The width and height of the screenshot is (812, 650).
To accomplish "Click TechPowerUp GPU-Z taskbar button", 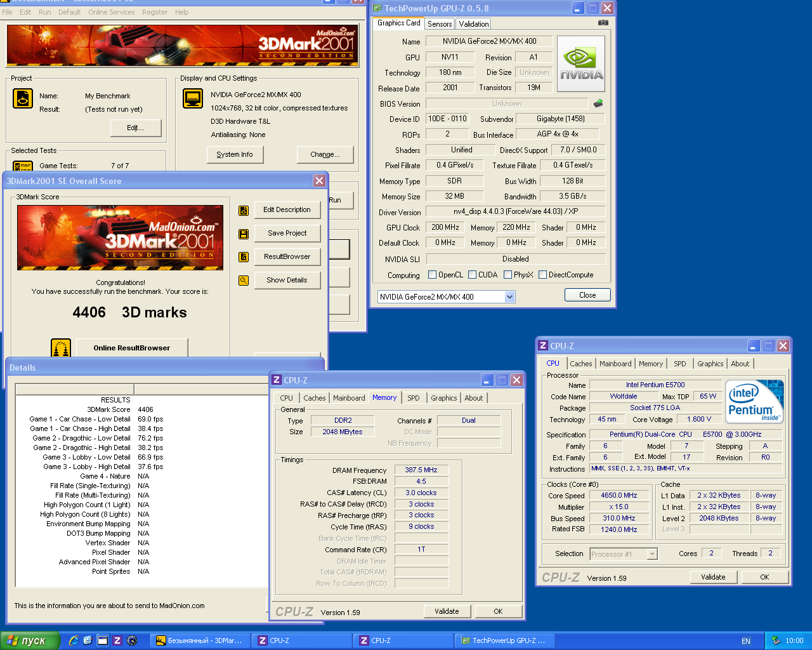I will pyautogui.click(x=504, y=640).
